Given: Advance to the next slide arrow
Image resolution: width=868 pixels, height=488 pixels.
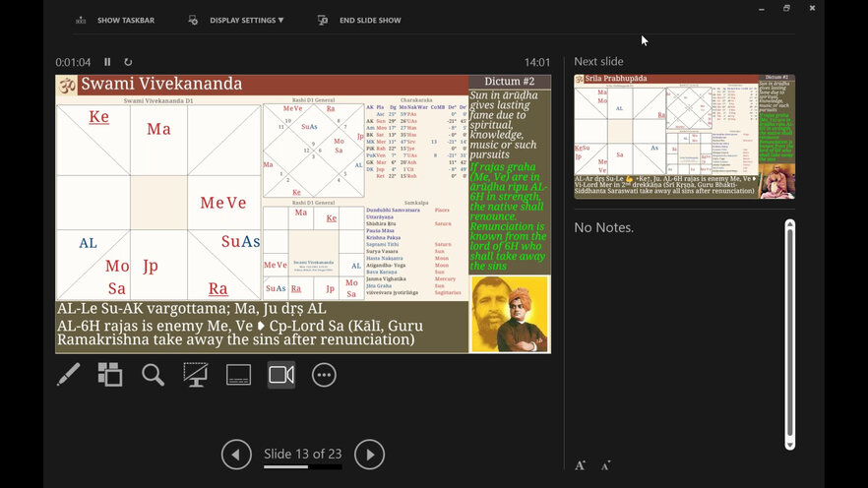Looking at the screenshot, I should coord(369,455).
